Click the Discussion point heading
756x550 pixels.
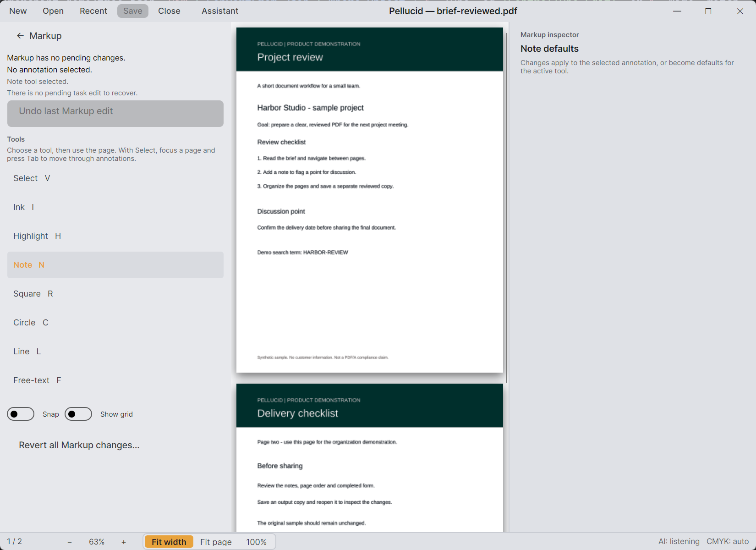point(281,211)
